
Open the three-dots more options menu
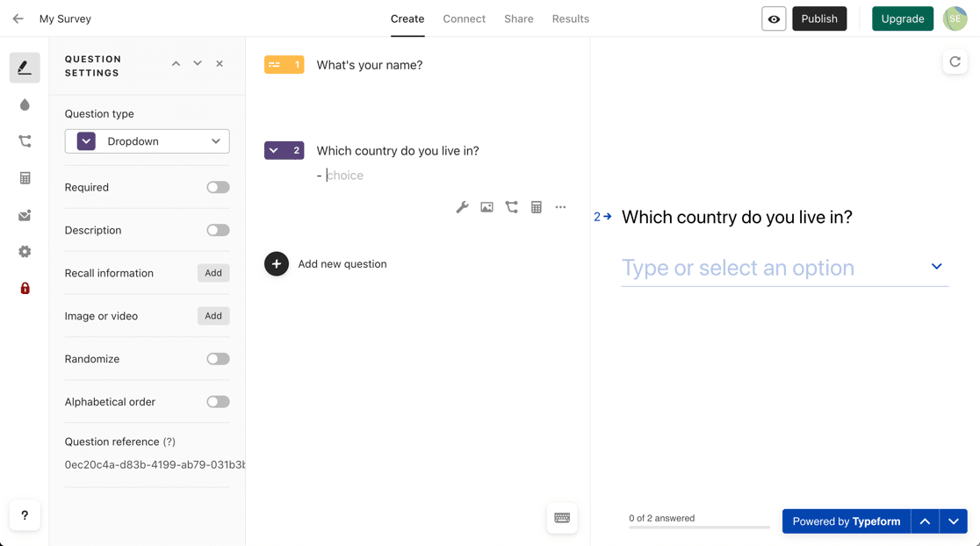click(560, 207)
